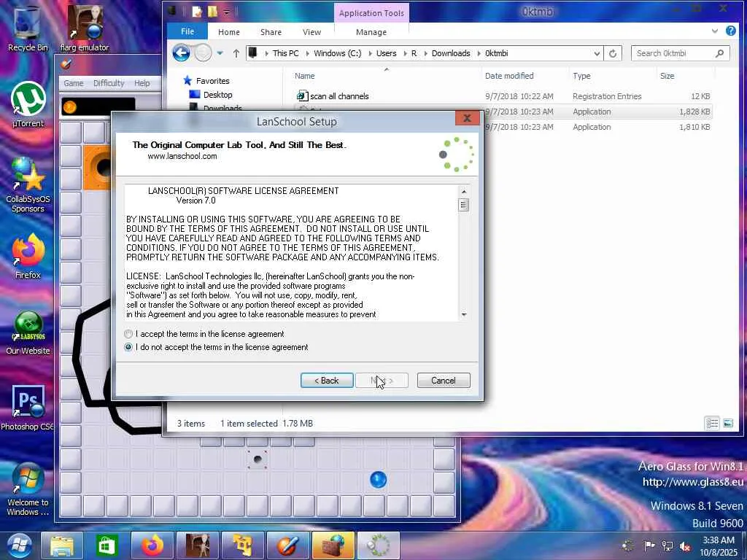Screen dimensions: 747x560
Task: Sort files by Name column header
Action: tap(304, 76)
